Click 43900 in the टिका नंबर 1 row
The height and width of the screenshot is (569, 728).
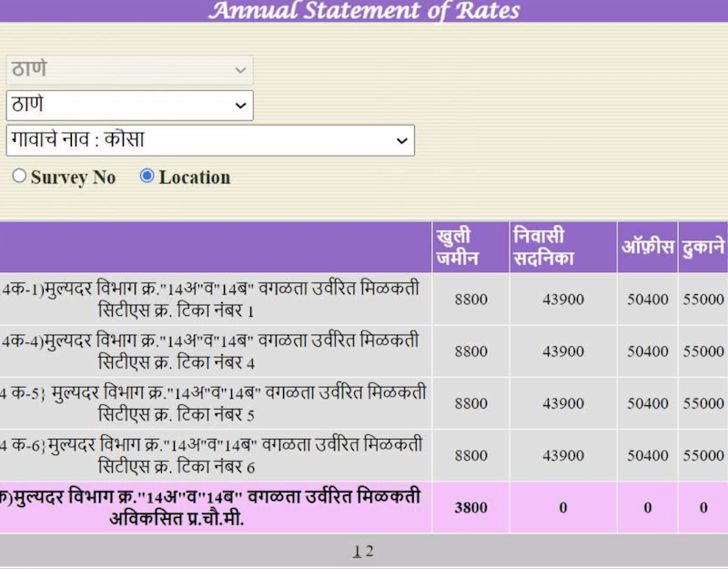[563, 300]
